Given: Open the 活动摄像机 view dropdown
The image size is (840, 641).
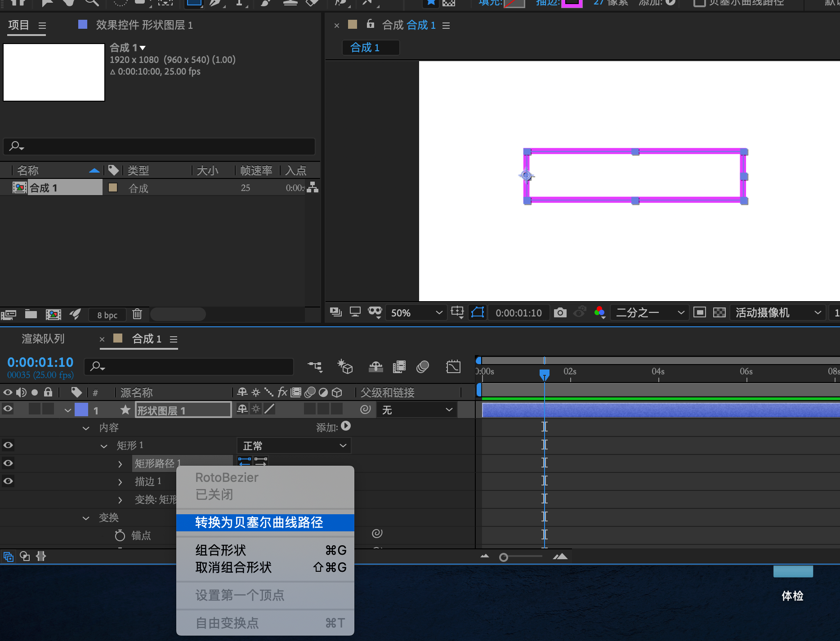Looking at the screenshot, I should (x=778, y=313).
